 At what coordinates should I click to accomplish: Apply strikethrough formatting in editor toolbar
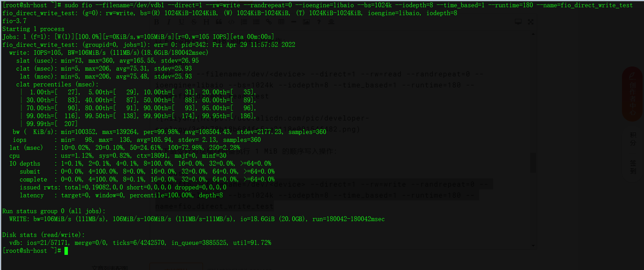pos(194,22)
